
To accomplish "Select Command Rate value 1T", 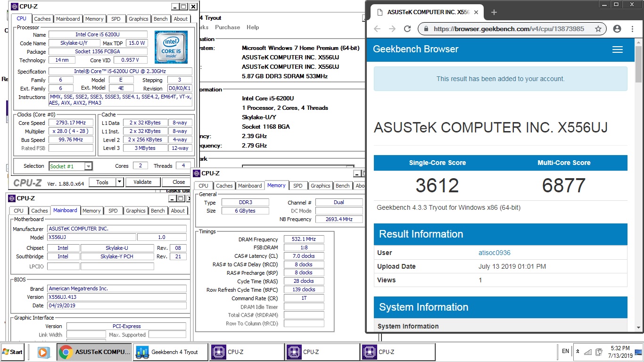I will pyautogui.click(x=304, y=298).
